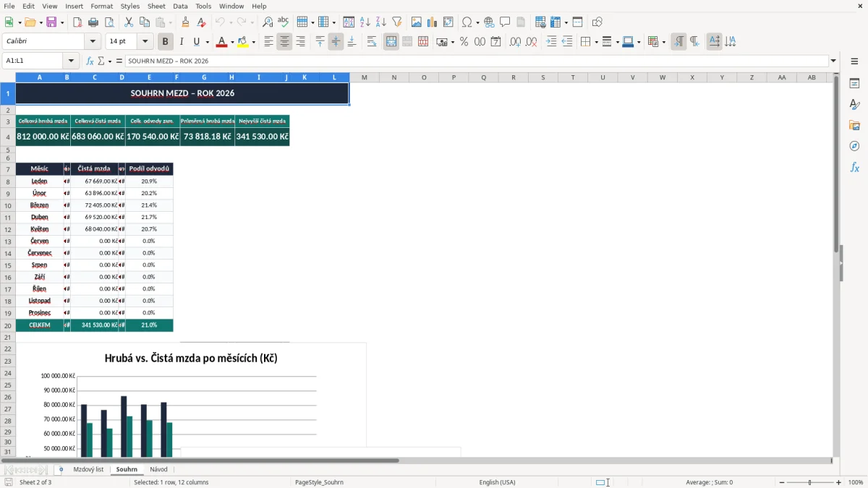Select the Návod sheet tab
Viewport: 868px width, 488px height.
point(158,469)
